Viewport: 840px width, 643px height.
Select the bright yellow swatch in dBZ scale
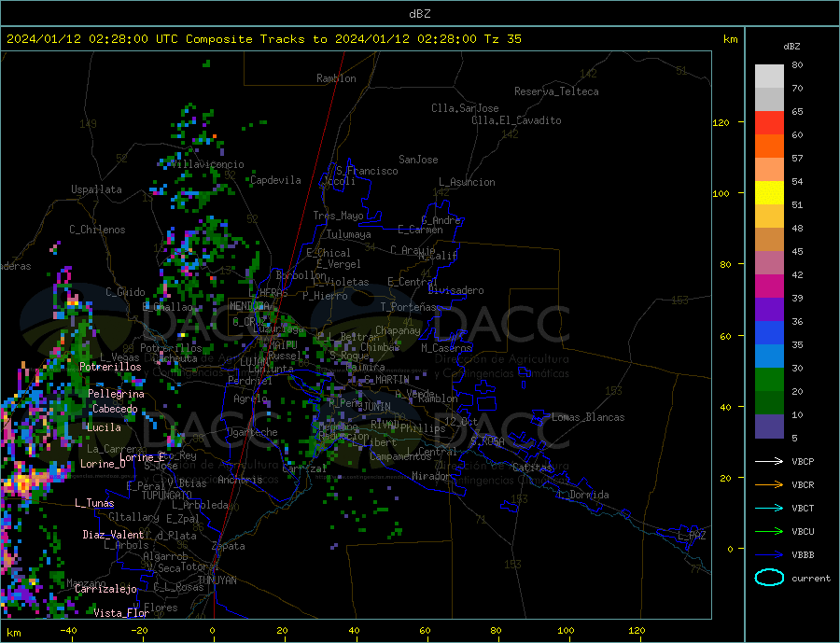coord(769,193)
